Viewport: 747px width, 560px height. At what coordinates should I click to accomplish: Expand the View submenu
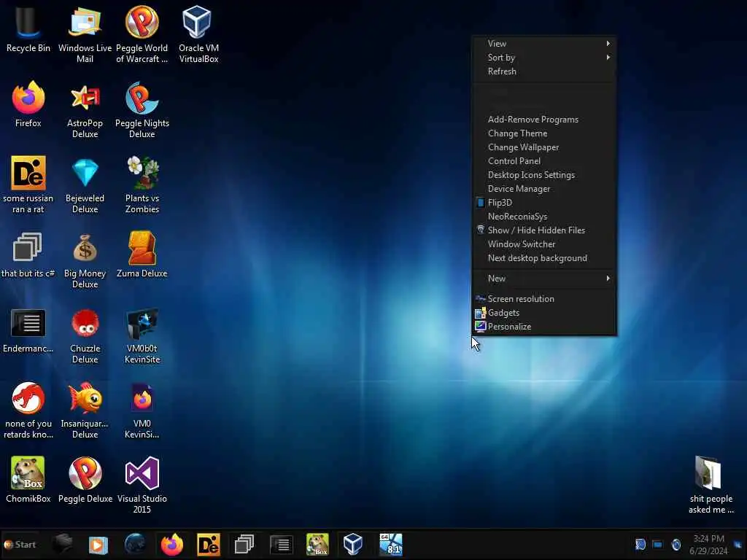pos(544,43)
